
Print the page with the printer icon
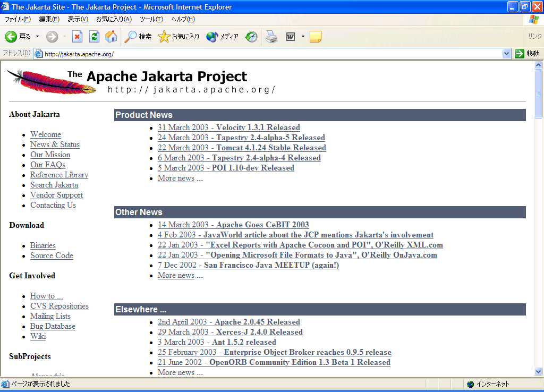pos(271,37)
